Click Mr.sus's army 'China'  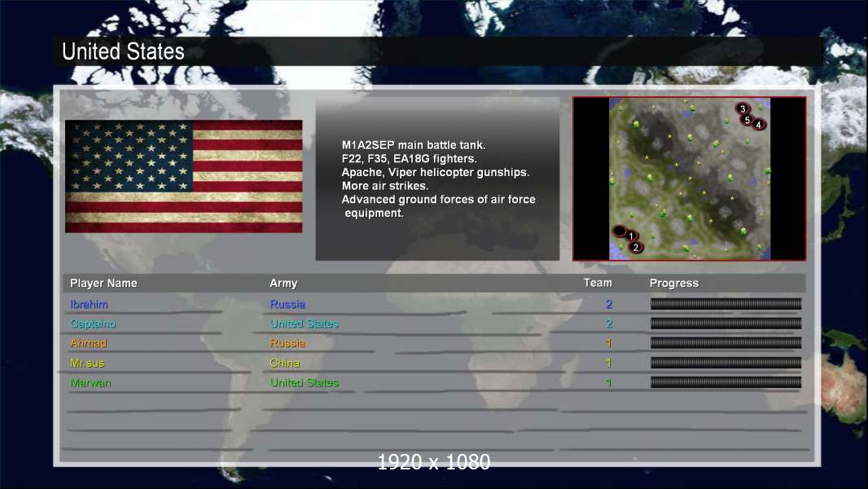pos(284,363)
